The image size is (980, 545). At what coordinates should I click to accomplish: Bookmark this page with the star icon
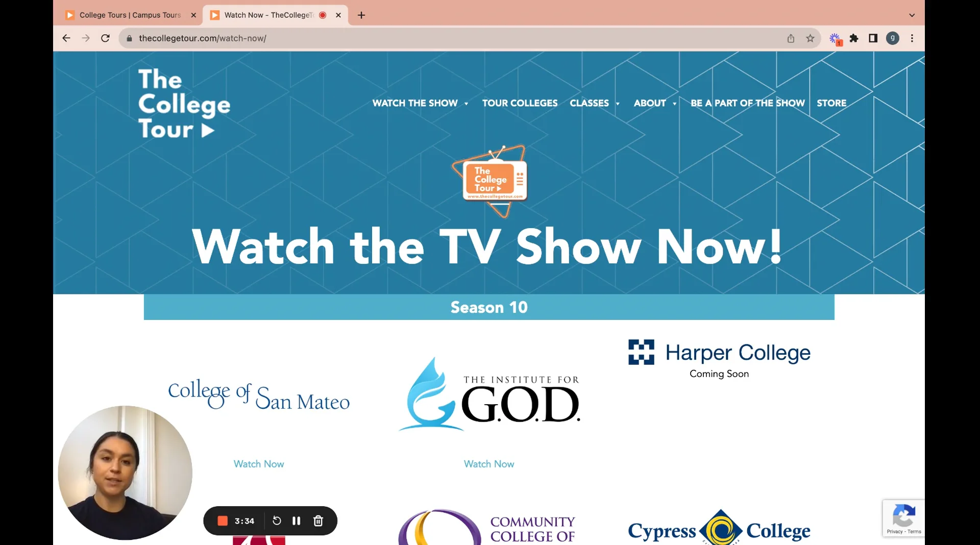(x=810, y=38)
